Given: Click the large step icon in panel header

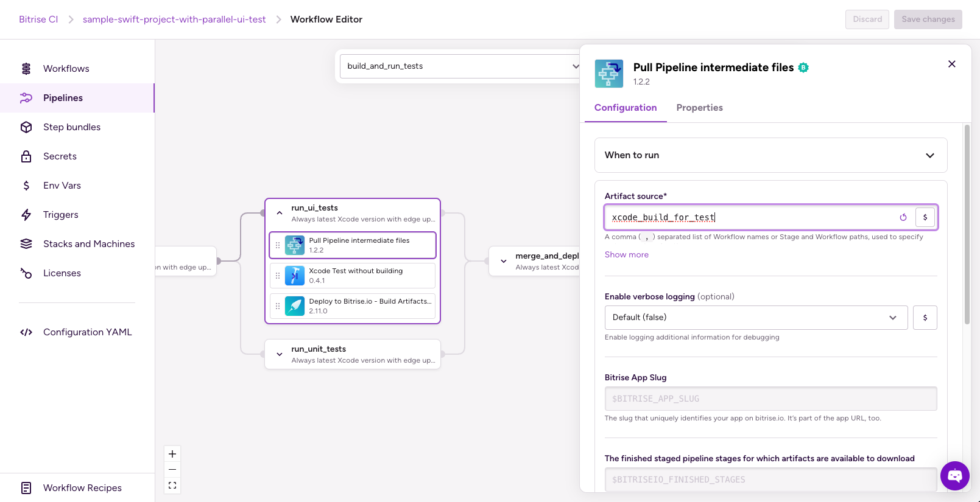Looking at the screenshot, I should [x=609, y=74].
